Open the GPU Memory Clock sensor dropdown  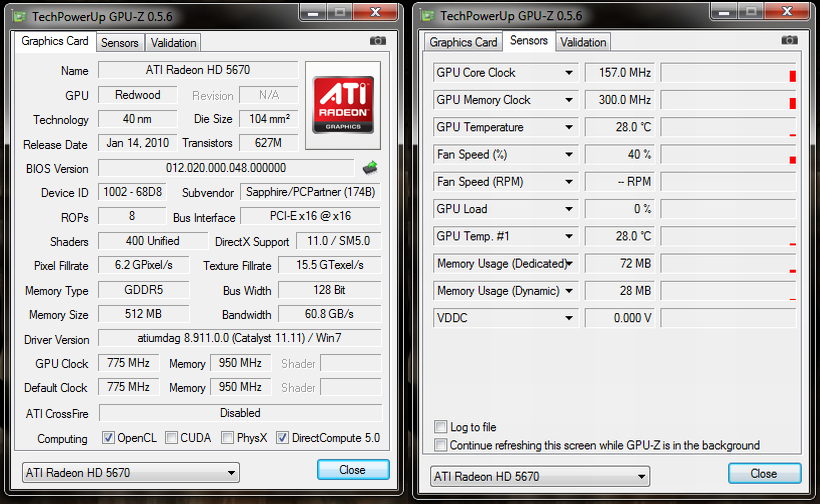tap(568, 100)
